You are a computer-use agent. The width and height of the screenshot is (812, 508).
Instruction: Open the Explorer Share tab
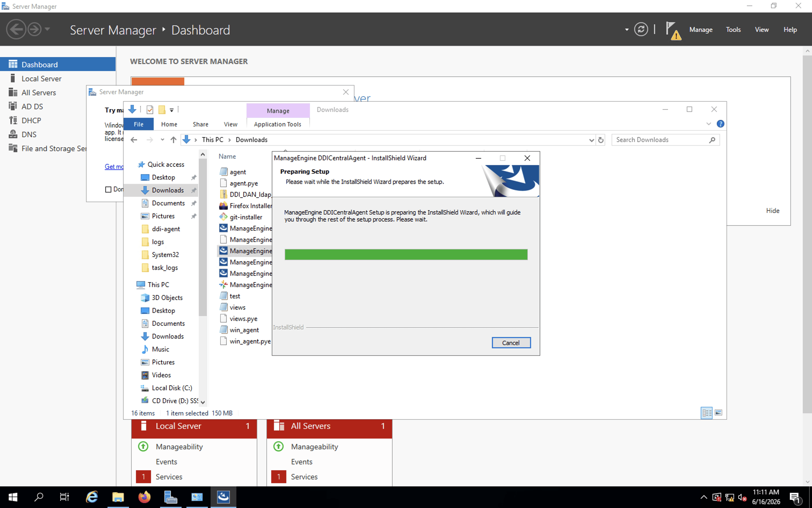point(201,124)
